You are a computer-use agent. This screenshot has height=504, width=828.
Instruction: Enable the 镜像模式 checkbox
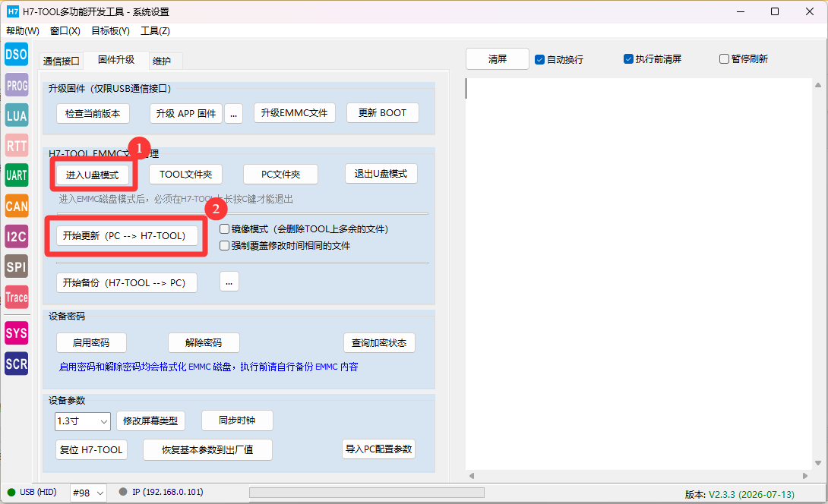(x=224, y=229)
